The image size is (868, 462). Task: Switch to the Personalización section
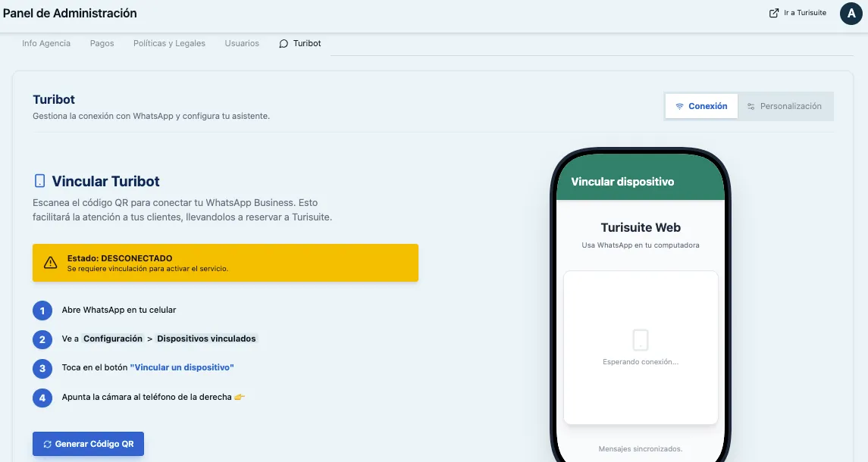[x=785, y=106]
